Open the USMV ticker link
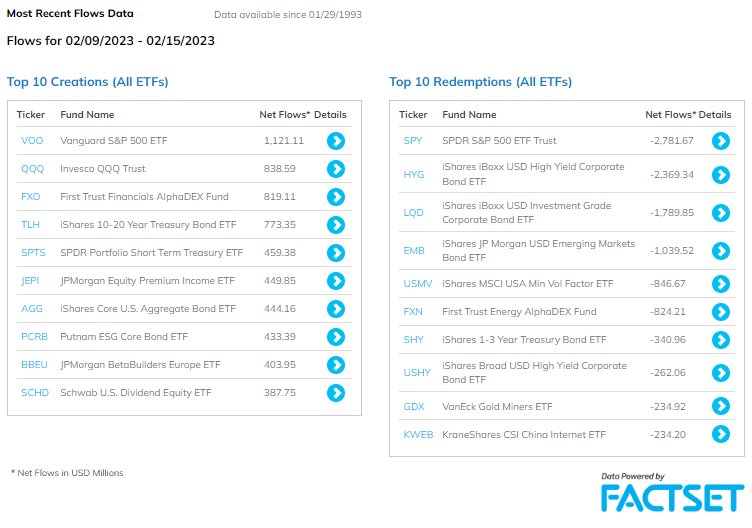Viewport: 752px width, 528px height. 418,283
